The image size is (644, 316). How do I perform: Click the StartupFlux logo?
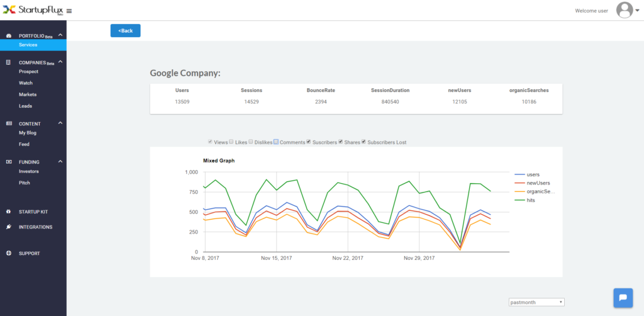(x=34, y=10)
